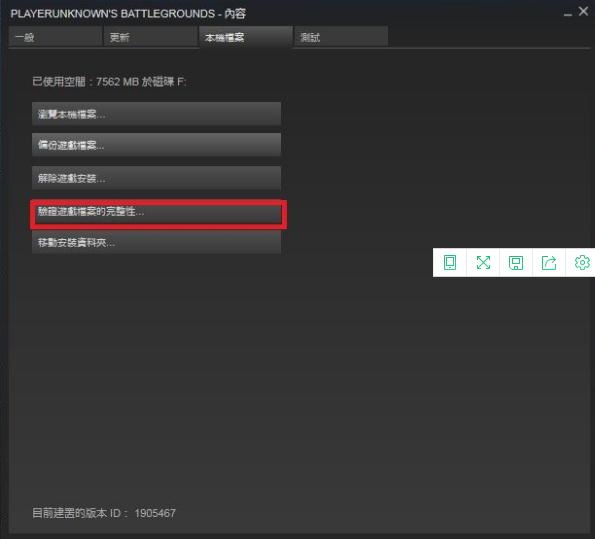The image size is (595, 539).
Task: Click the fullscreen expand arrows icon
Action: tap(483, 262)
